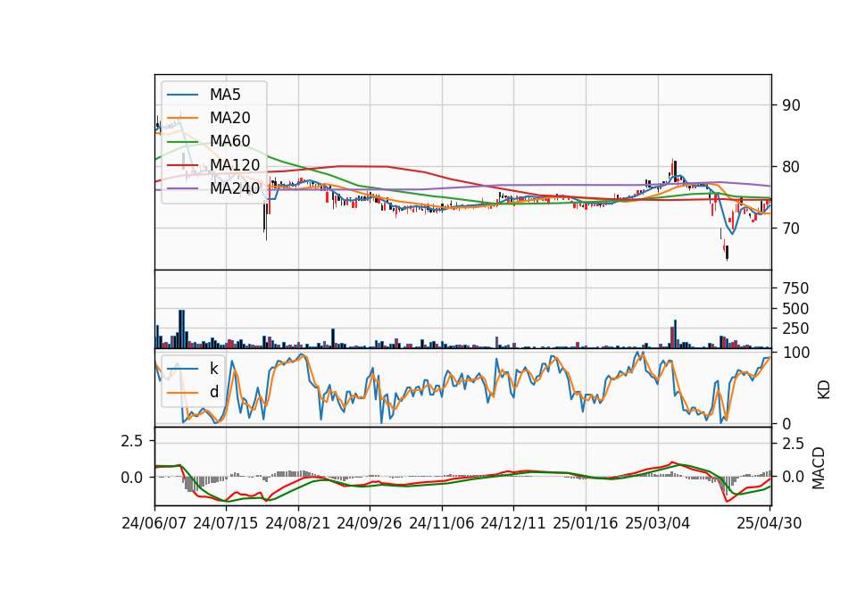Click the date label 24/11/06
Screen dimensions: 857x616
pos(441,523)
